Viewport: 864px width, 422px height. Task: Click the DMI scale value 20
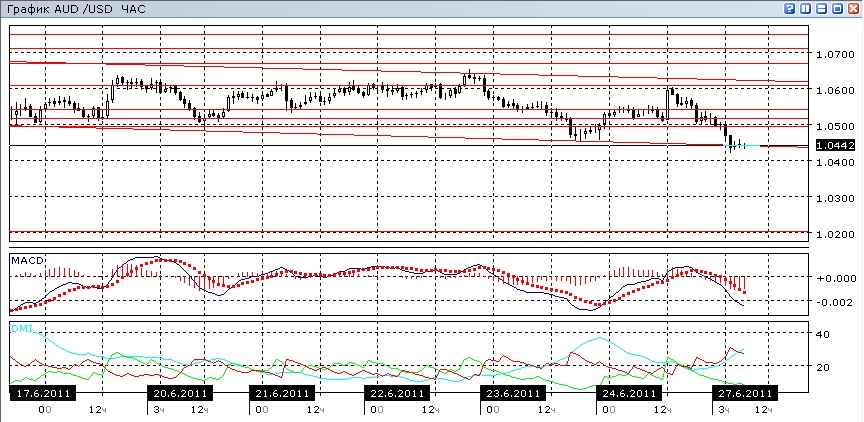tap(823, 367)
